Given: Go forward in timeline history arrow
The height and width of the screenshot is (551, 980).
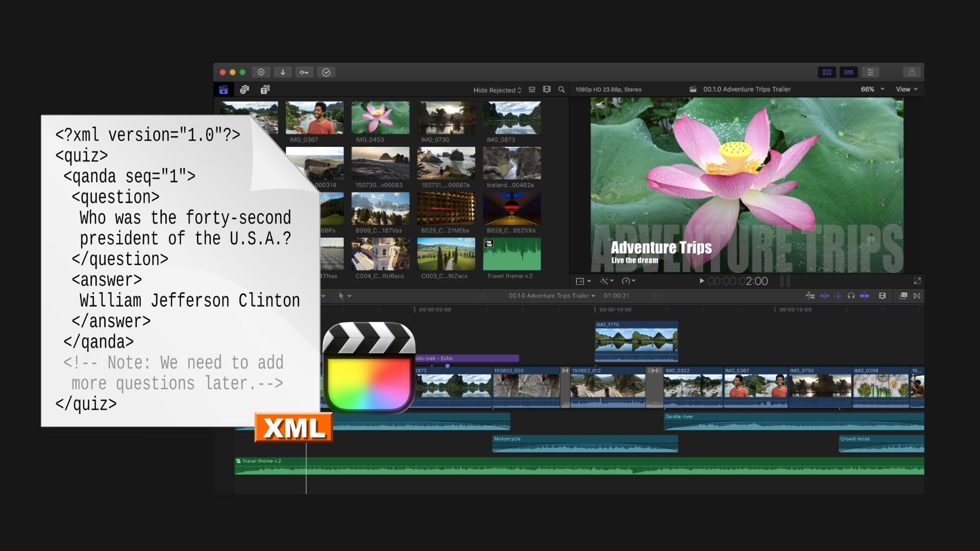Looking at the screenshot, I should click(656, 296).
